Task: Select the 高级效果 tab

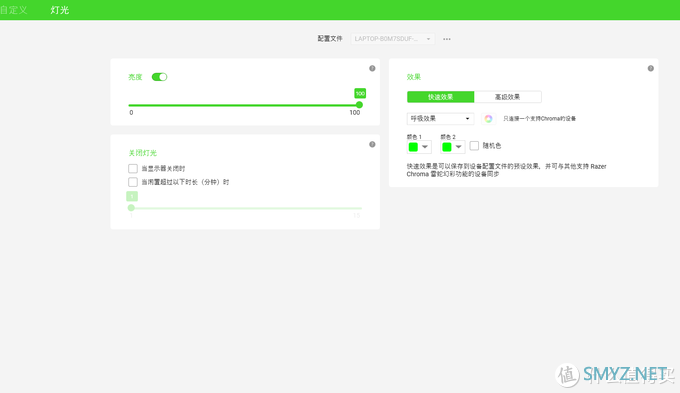Action: coord(507,97)
